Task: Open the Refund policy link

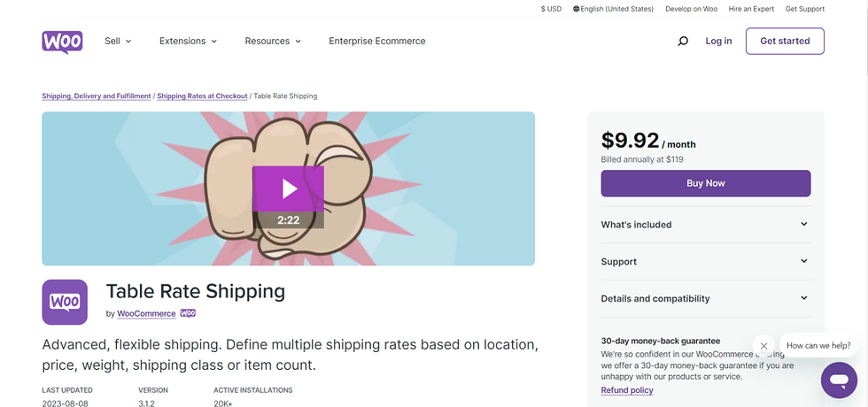Action: coord(627,390)
